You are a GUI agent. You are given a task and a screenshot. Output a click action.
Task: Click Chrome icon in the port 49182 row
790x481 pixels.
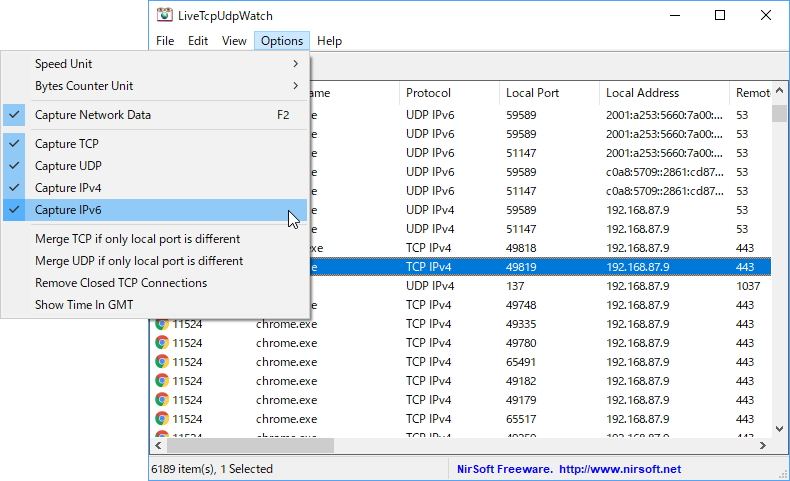click(162, 381)
